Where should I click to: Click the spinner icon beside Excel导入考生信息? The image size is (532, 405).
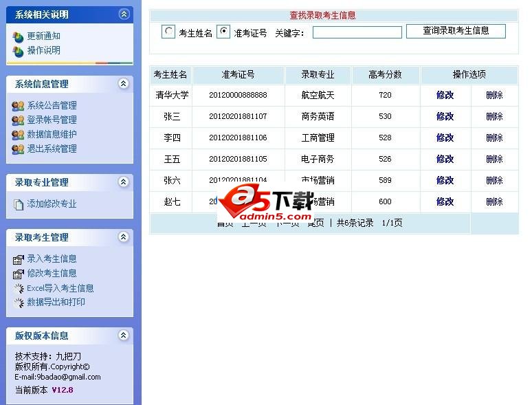click(x=19, y=289)
